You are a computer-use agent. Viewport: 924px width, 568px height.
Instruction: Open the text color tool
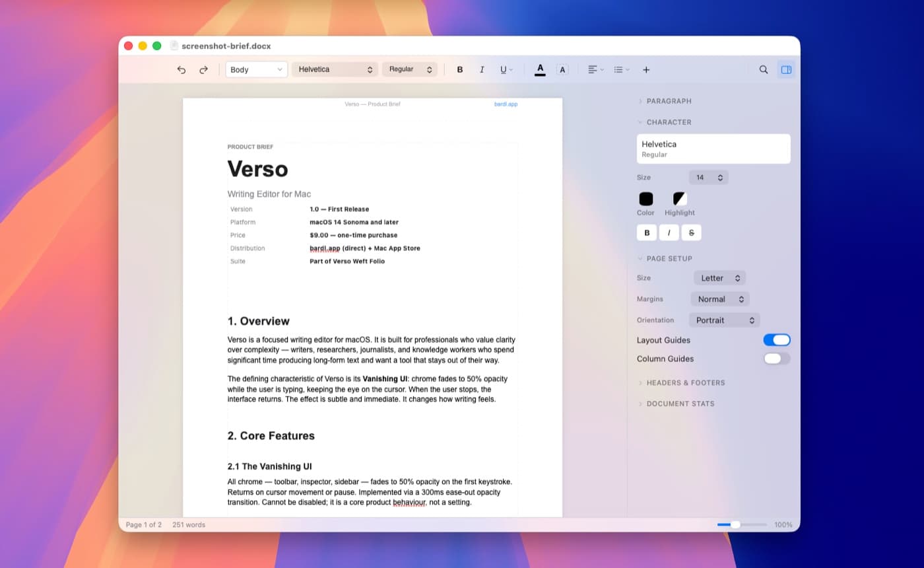540,69
